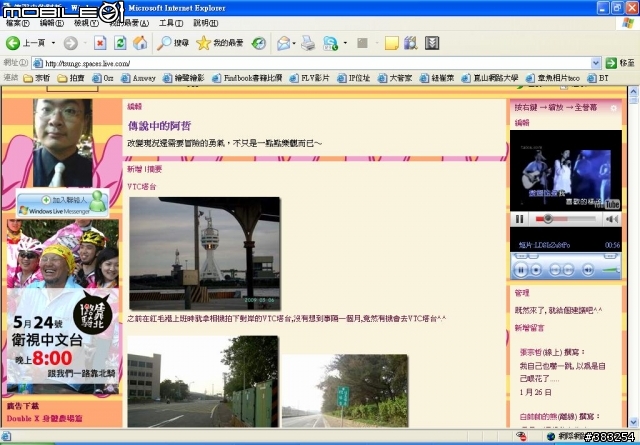Click the 5月24號 衛視中文台 cycling banner

point(63,307)
